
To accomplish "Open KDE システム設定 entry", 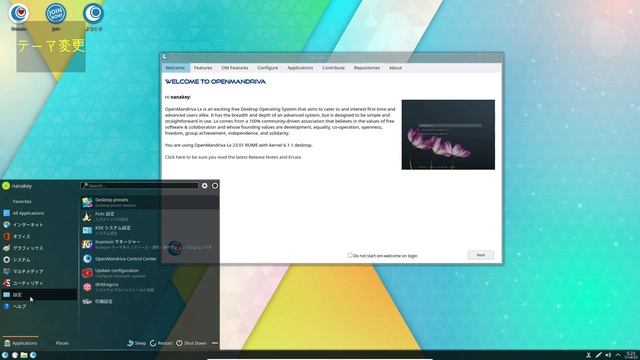I will click(x=149, y=231).
